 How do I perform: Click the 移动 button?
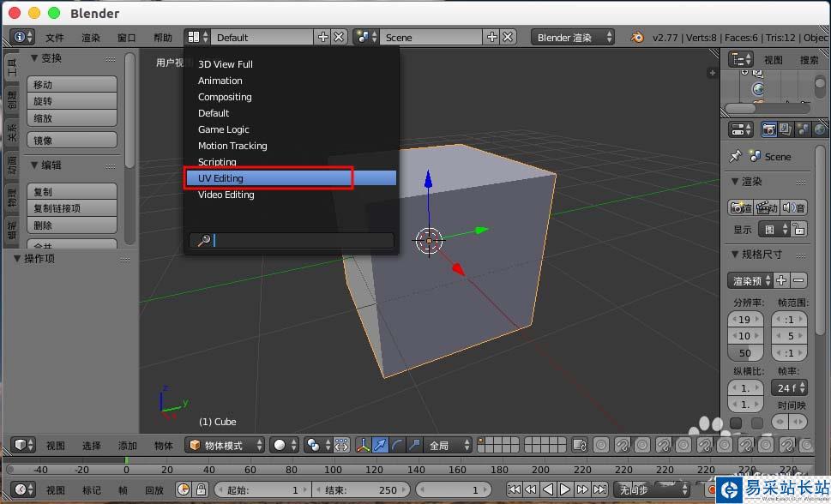pyautogui.click(x=72, y=84)
